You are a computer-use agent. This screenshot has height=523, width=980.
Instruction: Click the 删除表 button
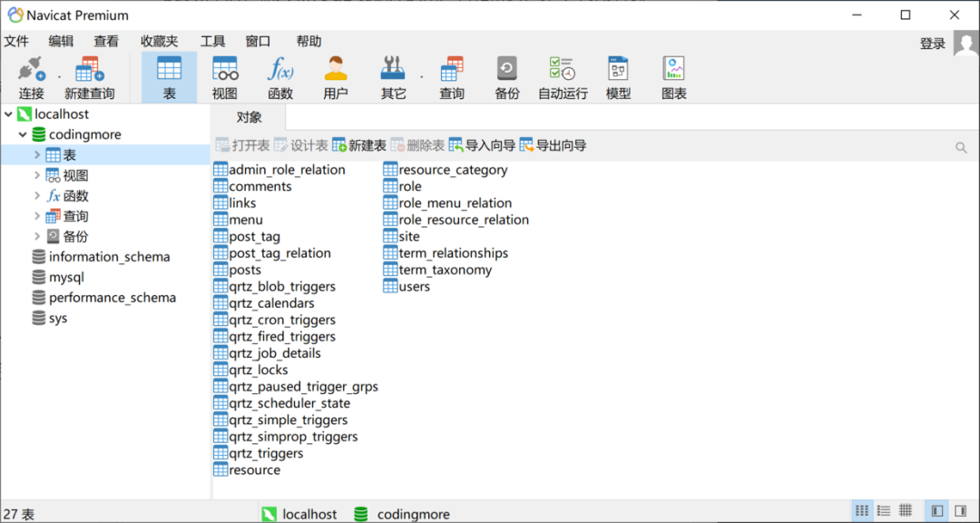point(417,146)
